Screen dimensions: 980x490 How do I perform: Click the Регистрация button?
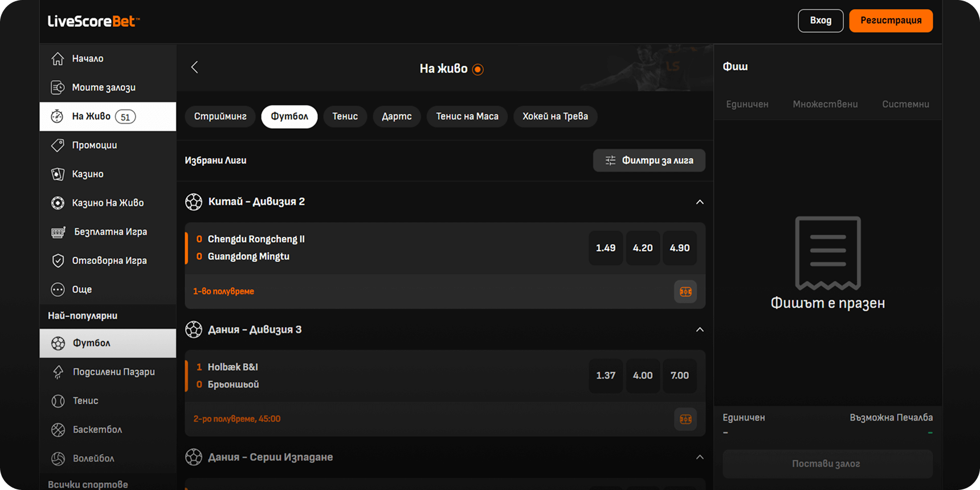[x=891, y=21]
